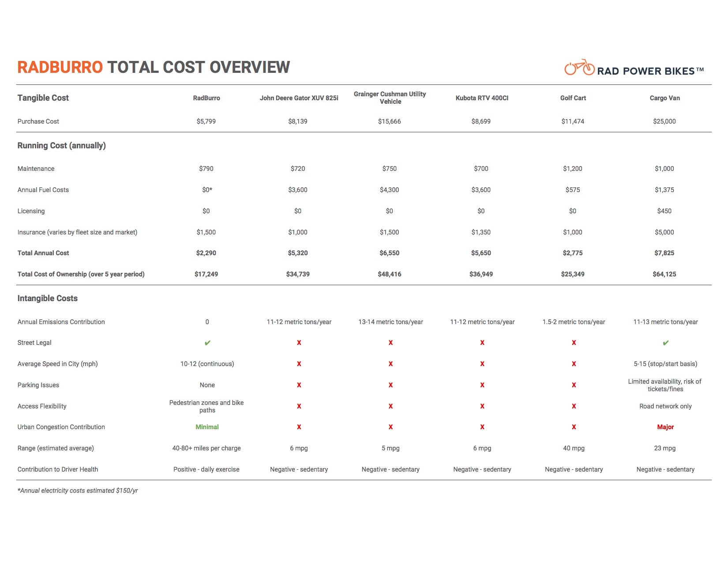Screen dimensions: 728x563
Task: Click the Cargo Van speed 5-15 (stop/start basis)
Action: 665,364
